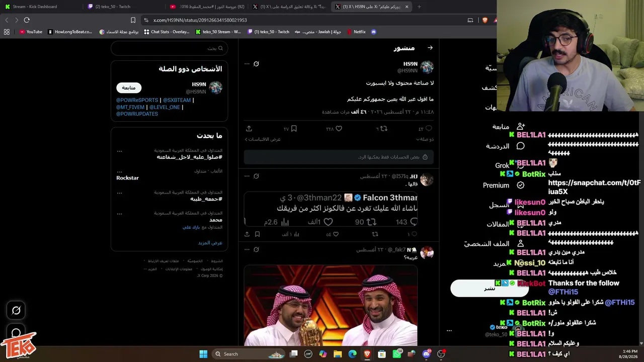Open Grok action on the HS9N post
644x362 pixels.
(256, 64)
